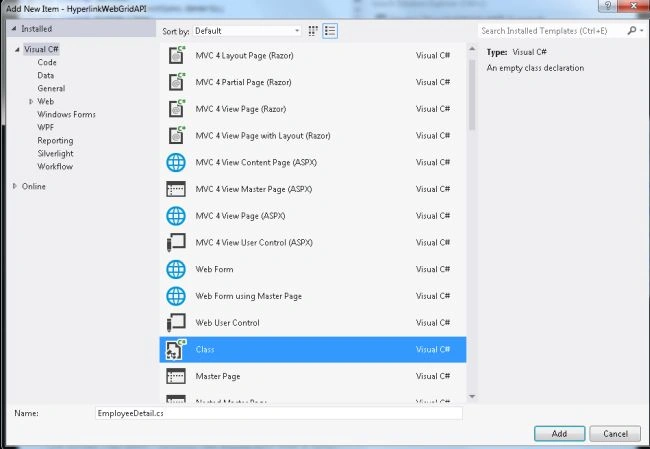650x449 pixels.
Task: Click 'Class' label in highlighted row
Action: 205,349
